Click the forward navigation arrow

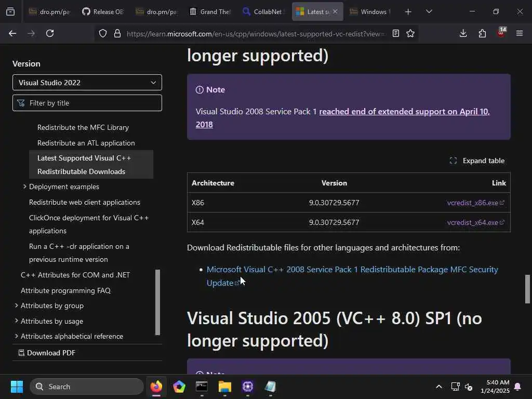click(x=31, y=33)
